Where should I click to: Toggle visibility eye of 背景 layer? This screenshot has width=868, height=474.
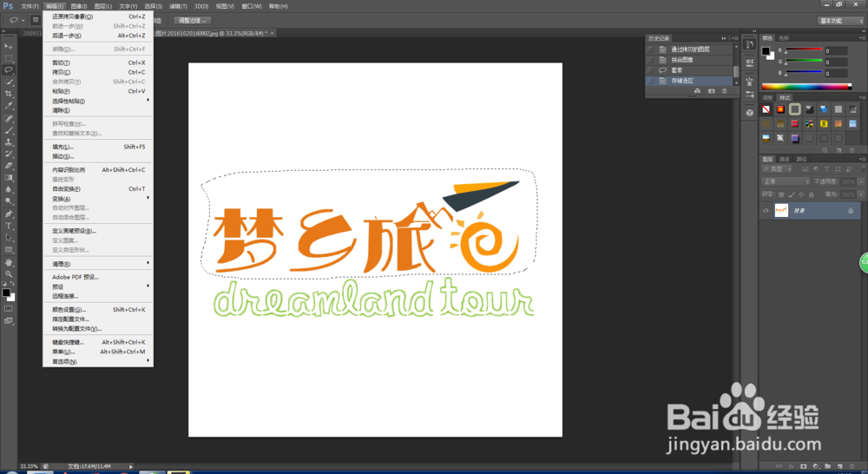coord(766,210)
